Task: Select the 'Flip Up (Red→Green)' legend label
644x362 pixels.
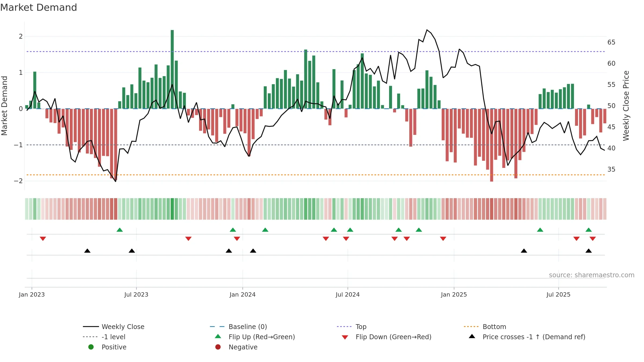Action: pyautogui.click(x=262, y=337)
